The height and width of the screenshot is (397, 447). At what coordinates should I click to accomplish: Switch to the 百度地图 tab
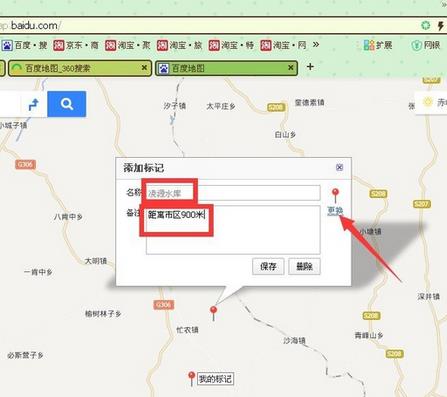(226, 68)
